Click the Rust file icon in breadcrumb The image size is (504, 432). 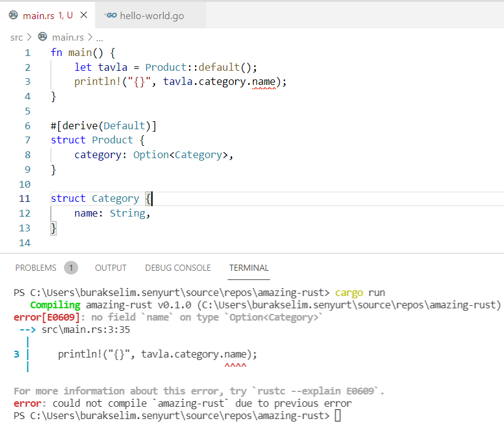click(43, 38)
